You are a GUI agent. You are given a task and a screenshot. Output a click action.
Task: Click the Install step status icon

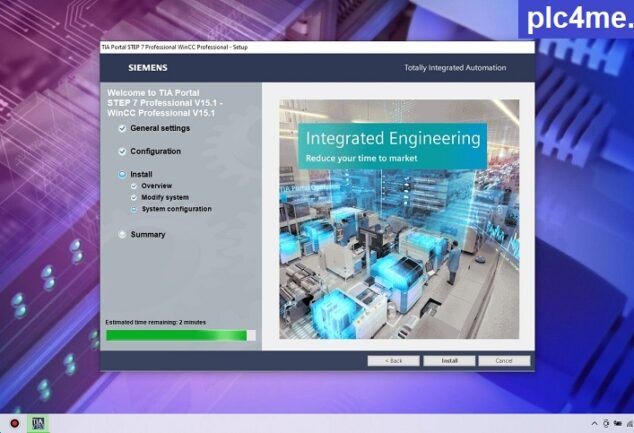pos(122,175)
